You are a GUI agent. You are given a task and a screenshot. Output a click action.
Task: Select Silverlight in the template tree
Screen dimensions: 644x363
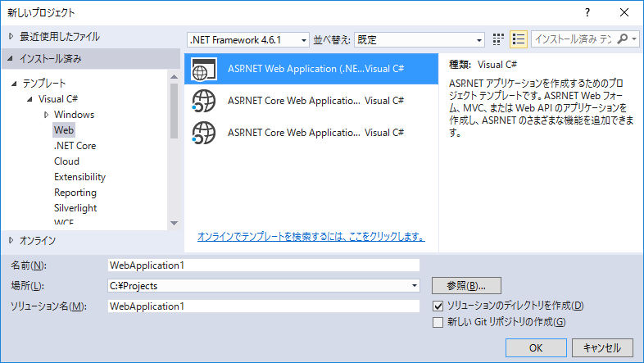[x=75, y=208]
